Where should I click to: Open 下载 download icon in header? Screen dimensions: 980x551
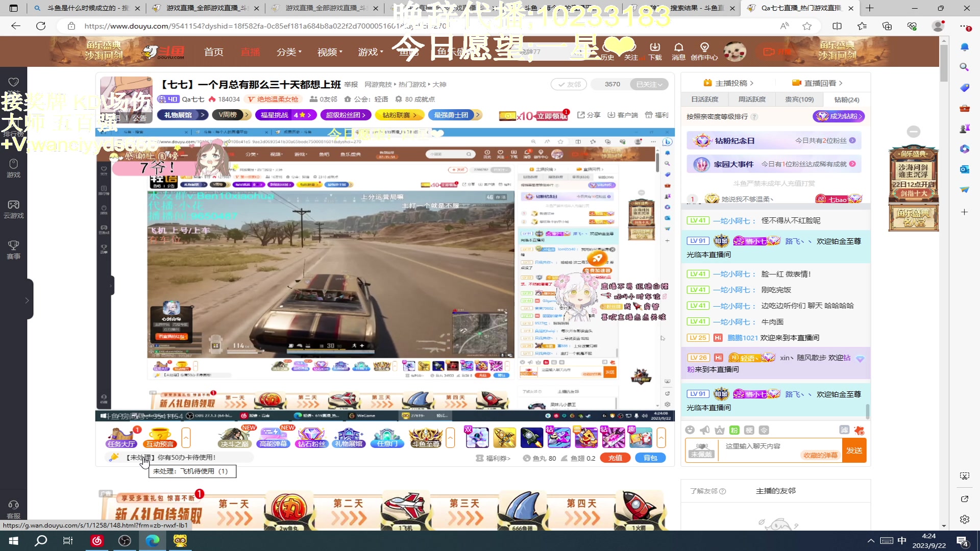655,52
